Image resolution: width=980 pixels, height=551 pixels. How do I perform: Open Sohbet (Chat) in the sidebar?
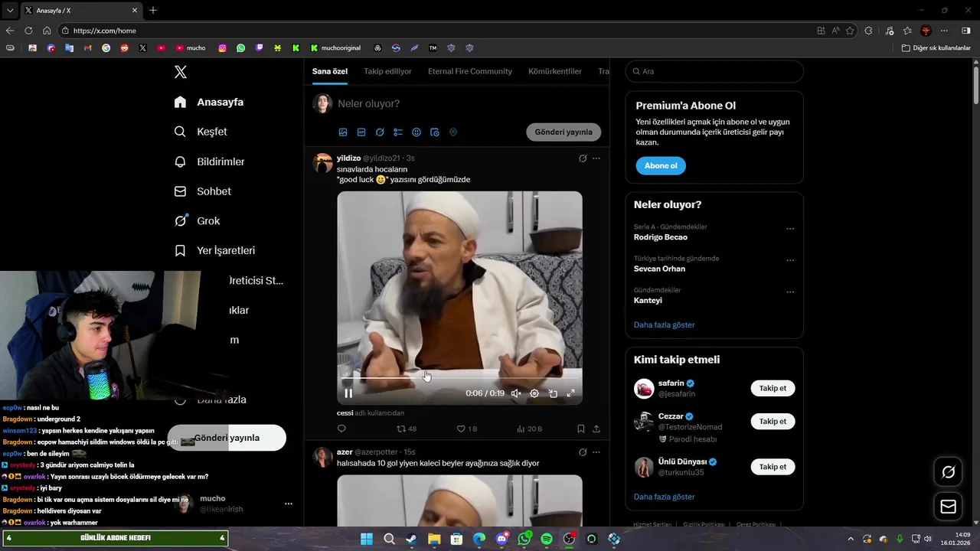click(203, 191)
